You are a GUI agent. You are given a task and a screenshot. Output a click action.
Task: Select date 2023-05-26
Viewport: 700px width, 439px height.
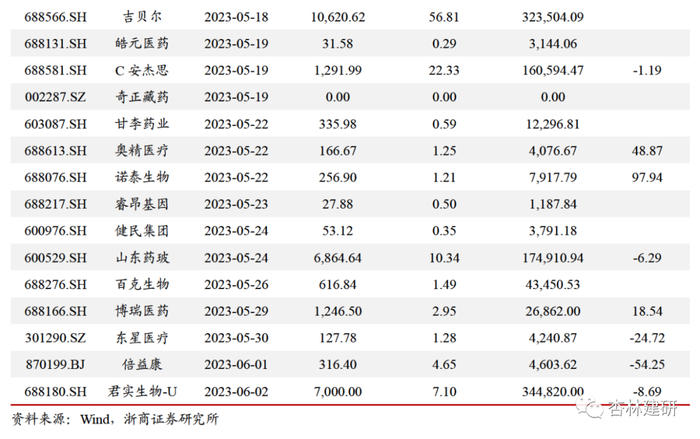coord(236,284)
